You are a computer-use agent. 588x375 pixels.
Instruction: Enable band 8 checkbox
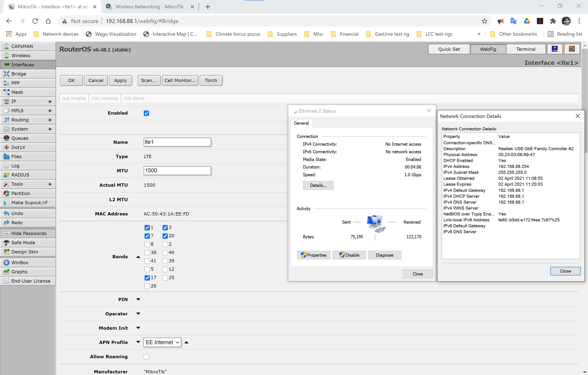[147, 244]
